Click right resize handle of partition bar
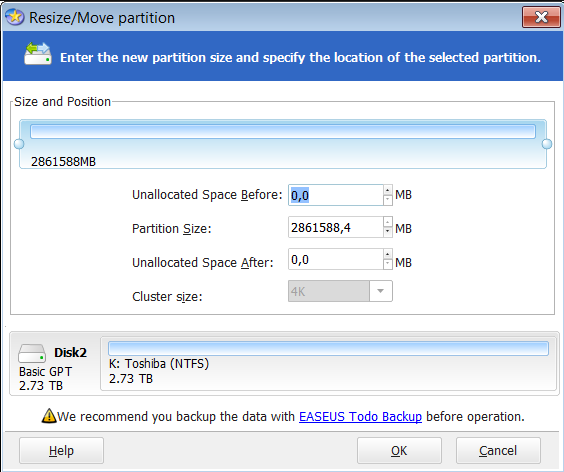Screen dimensions: 564x472 [547, 144]
